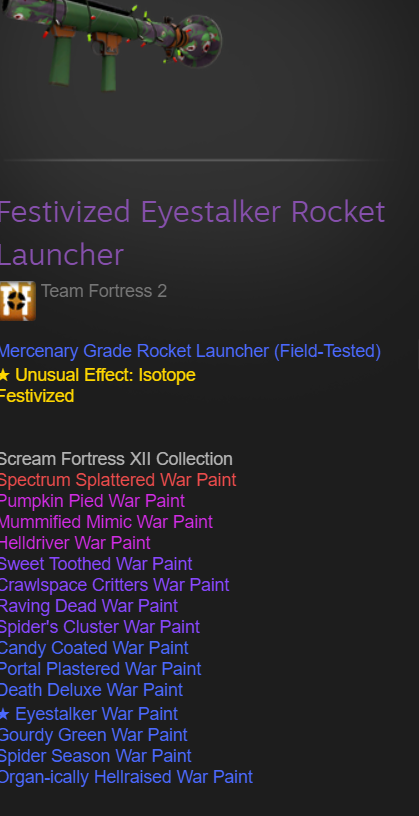Select Sweet Toothed War Paint
Image resolution: width=419 pixels, height=816 pixels.
[96, 564]
